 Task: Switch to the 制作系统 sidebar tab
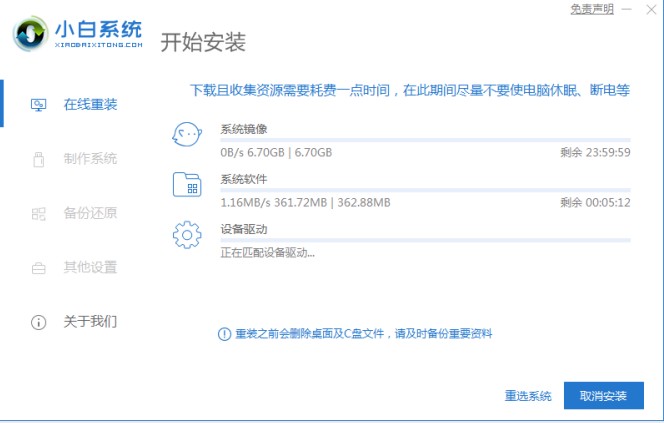(74, 159)
